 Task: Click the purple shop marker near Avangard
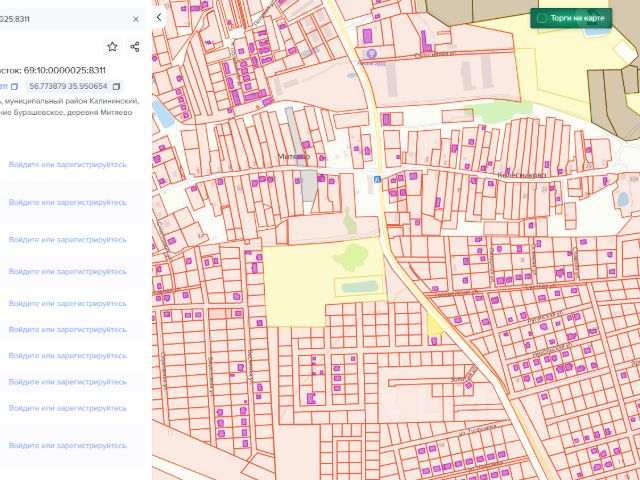click(x=372, y=53)
